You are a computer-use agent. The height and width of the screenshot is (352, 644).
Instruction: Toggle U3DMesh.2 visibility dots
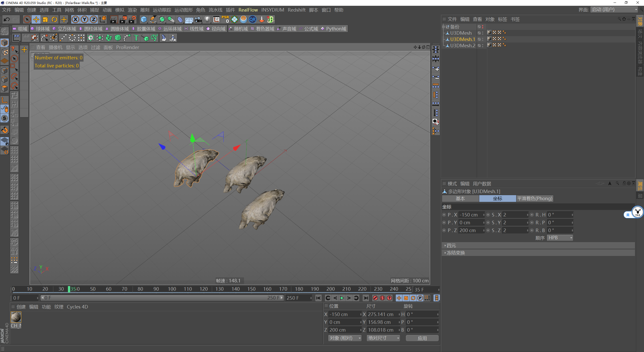[x=482, y=46]
